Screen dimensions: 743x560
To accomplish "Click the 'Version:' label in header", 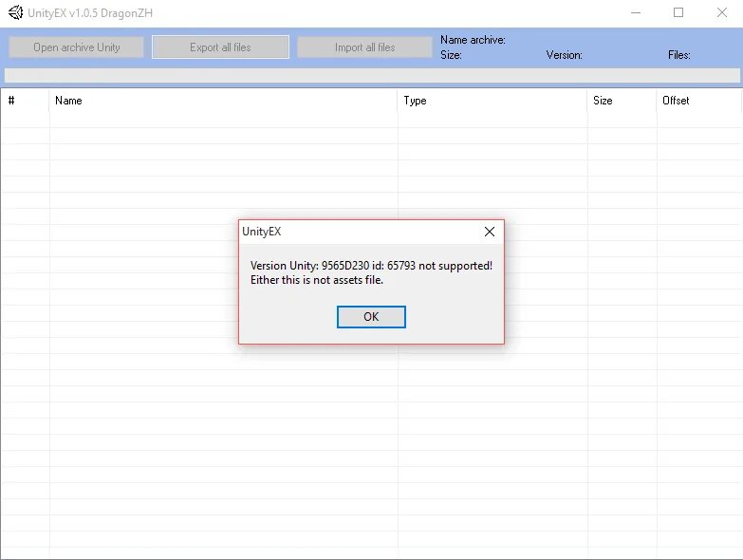I will click(564, 55).
